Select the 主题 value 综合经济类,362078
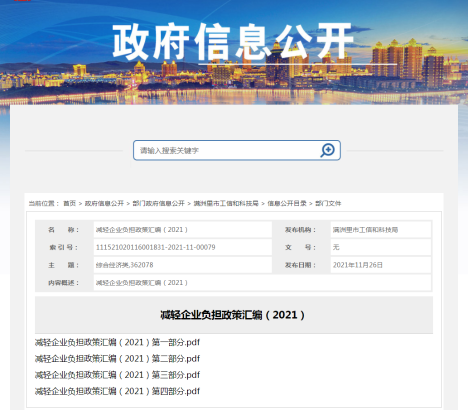The height and width of the screenshot is (410, 468). (x=125, y=265)
